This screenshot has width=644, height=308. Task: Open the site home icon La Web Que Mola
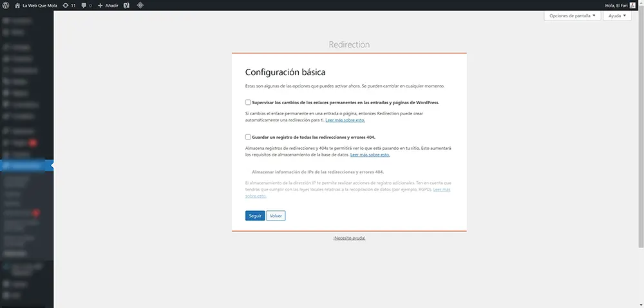coord(17,5)
